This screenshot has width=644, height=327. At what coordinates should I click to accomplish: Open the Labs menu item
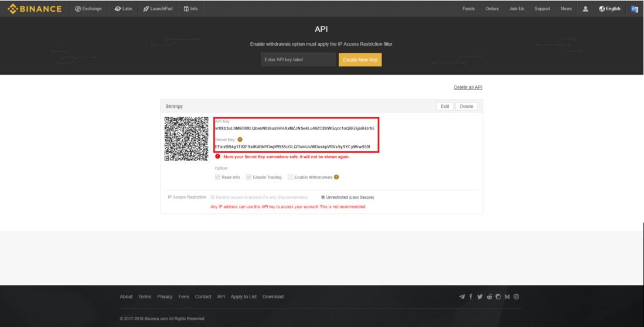123,9
